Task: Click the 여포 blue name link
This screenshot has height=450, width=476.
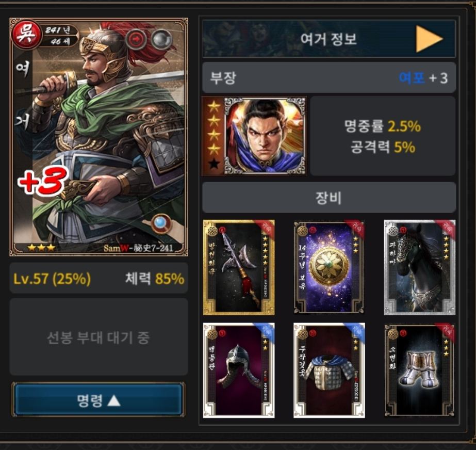Action: 412,78
